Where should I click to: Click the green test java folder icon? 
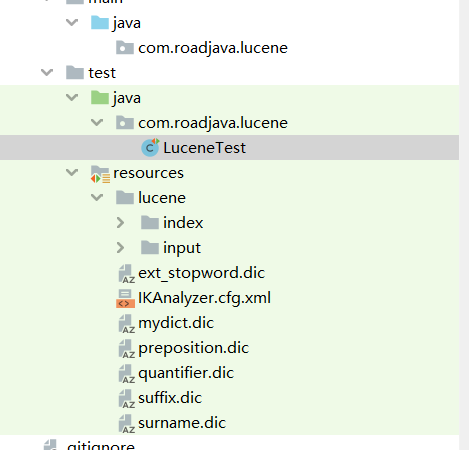[100, 98]
